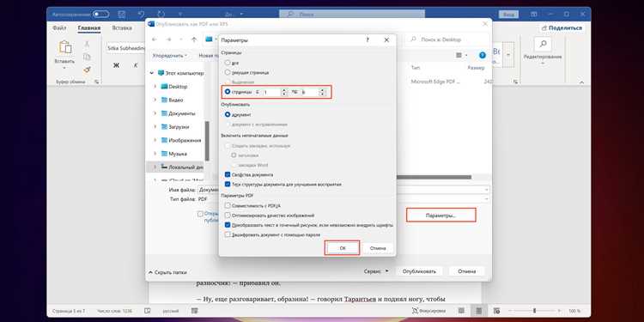Viewport: 644px width, 322px height.
Task: Click the Format Painter brush icon
Action: (x=87, y=70)
